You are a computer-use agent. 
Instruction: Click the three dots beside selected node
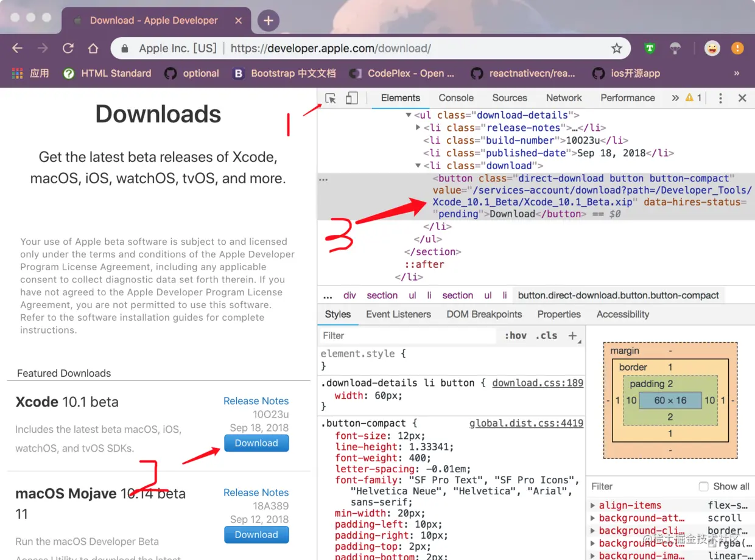click(324, 179)
